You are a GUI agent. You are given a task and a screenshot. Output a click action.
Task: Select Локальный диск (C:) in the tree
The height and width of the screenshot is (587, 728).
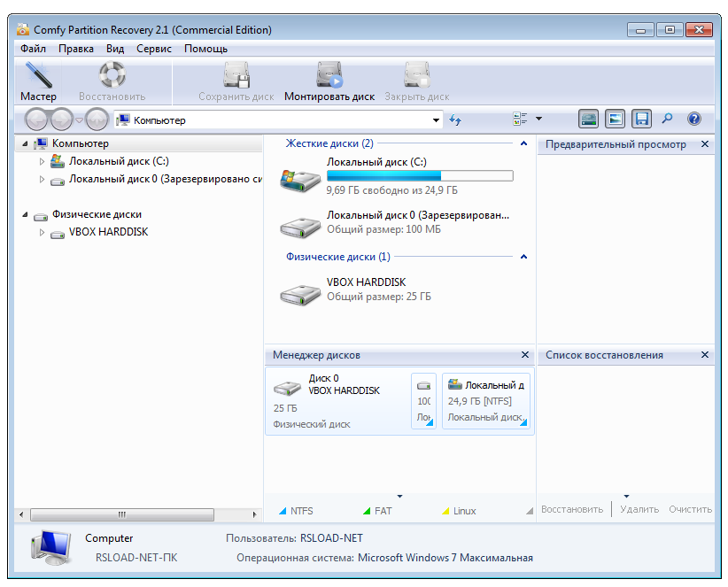(x=119, y=161)
